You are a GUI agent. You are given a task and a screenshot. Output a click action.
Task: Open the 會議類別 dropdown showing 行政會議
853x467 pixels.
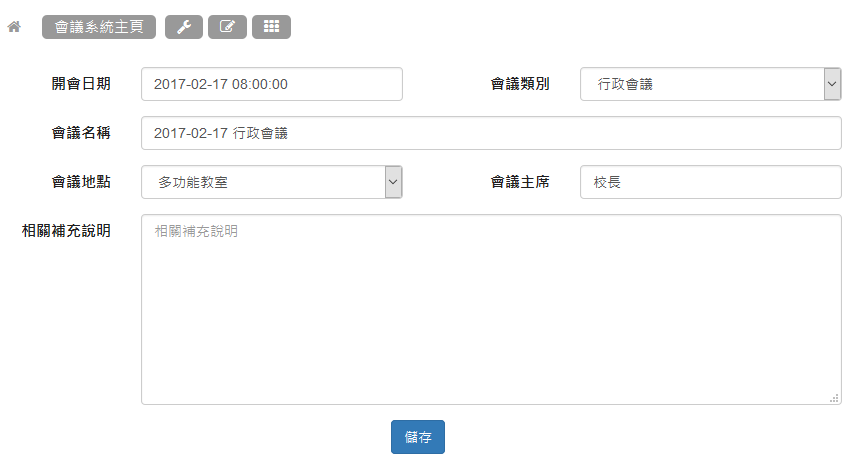(x=702, y=85)
